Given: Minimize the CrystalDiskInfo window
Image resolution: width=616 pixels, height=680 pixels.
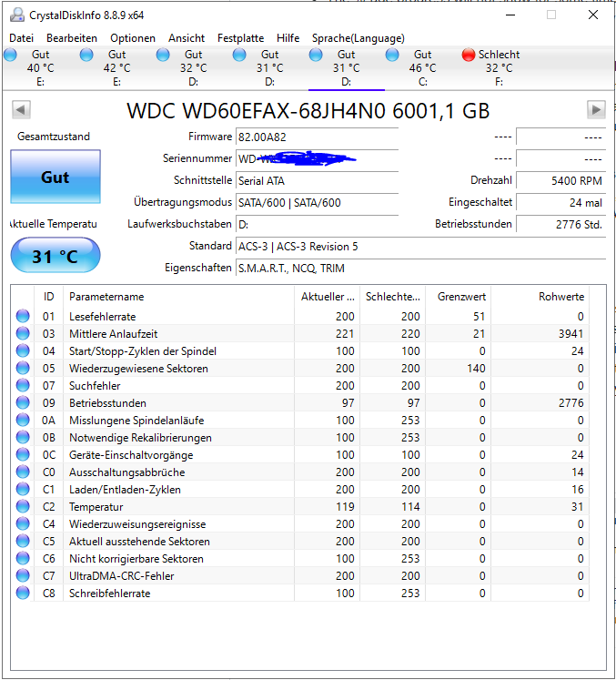Looking at the screenshot, I should (x=510, y=15).
